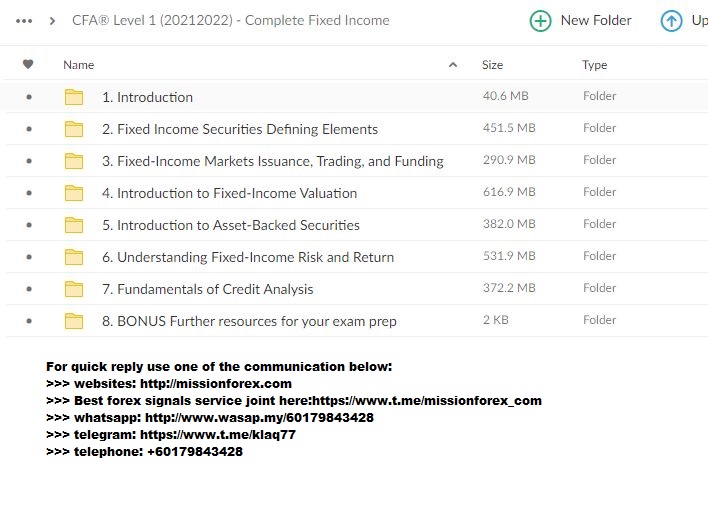Click folder icon for 8. BONUS Further resources
This screenshot has width=708, height=506.
[74, 321]
